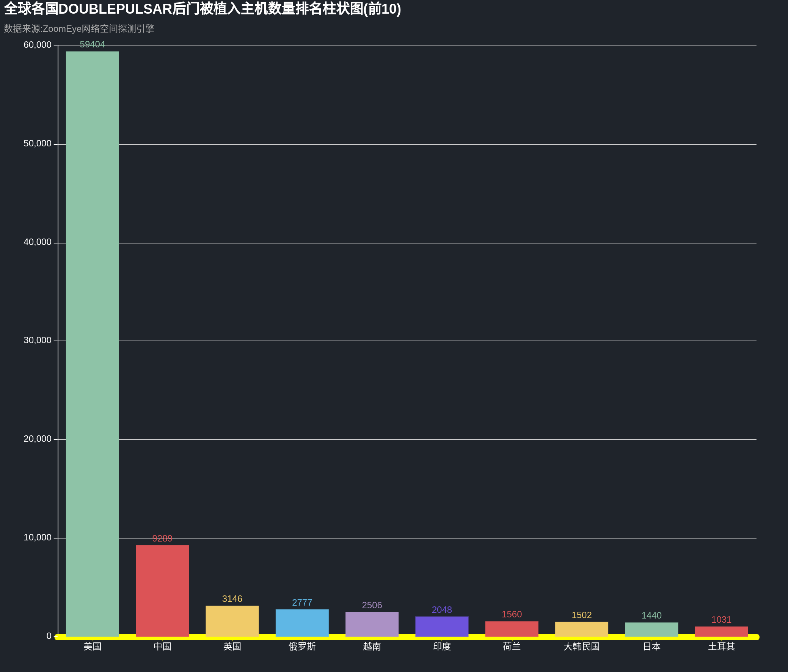Image resolution: width=788 pixels, height=672 pixels.
Task: Click the x-axis label 越南
Action: tap(372, 646)
